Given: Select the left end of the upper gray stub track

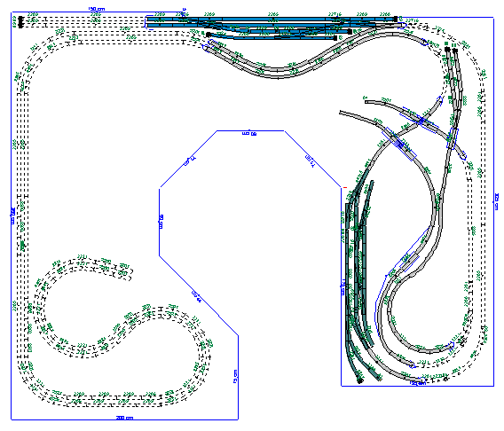Looking at the screenshot, I should (366, 101).
